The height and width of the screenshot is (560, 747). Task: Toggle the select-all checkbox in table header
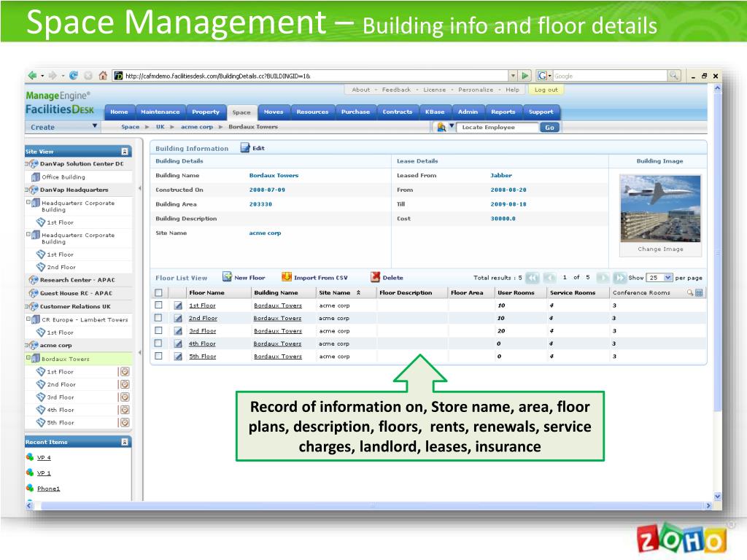pyautogui.click(x=158, y=292)
